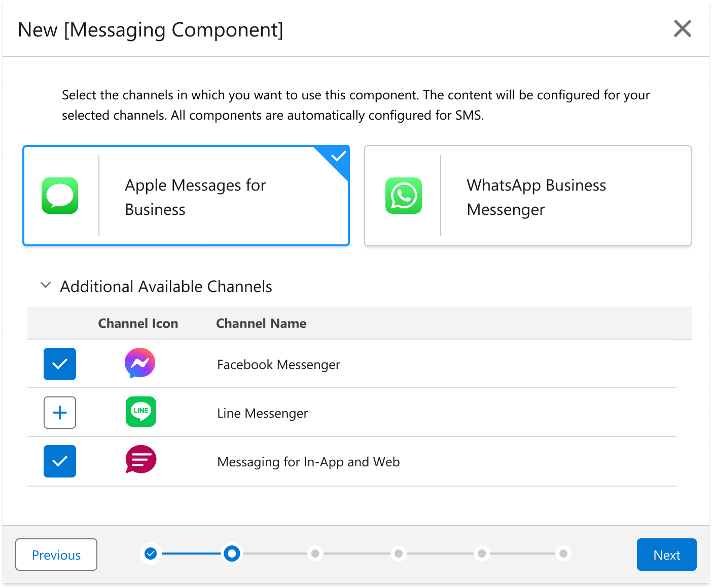Click the Facebook Messenger icon
This screenshot has width=712, height=588.
click(x=140, y=363)
